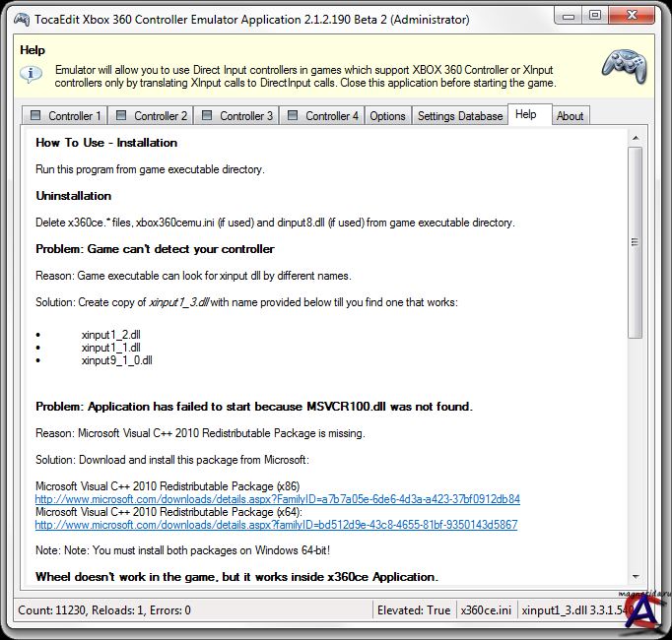Screen dimensions: 672x640
Task: Click the Controller 3 tab status square icon
Action: (207, 116)
